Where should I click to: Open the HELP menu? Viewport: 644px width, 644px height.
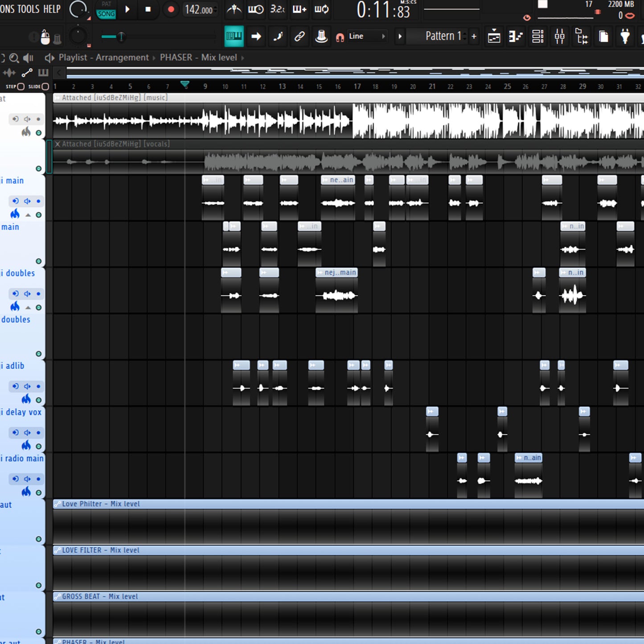tap(52, 9)
